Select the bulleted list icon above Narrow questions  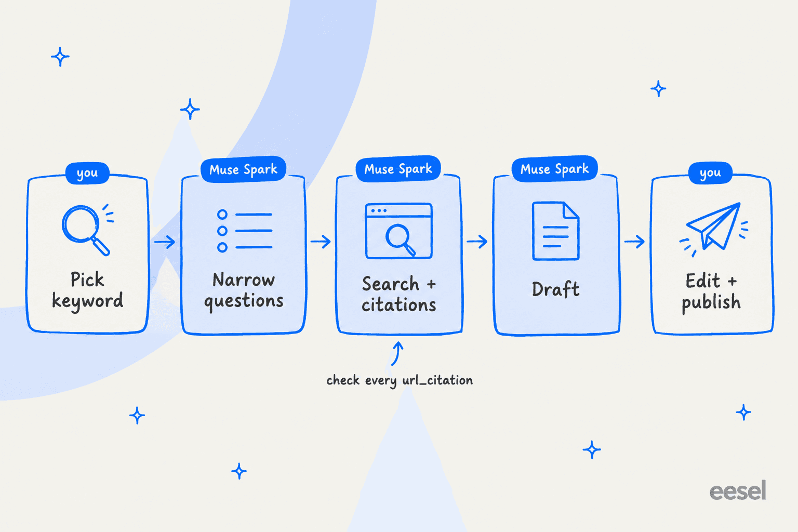point(244,231)
